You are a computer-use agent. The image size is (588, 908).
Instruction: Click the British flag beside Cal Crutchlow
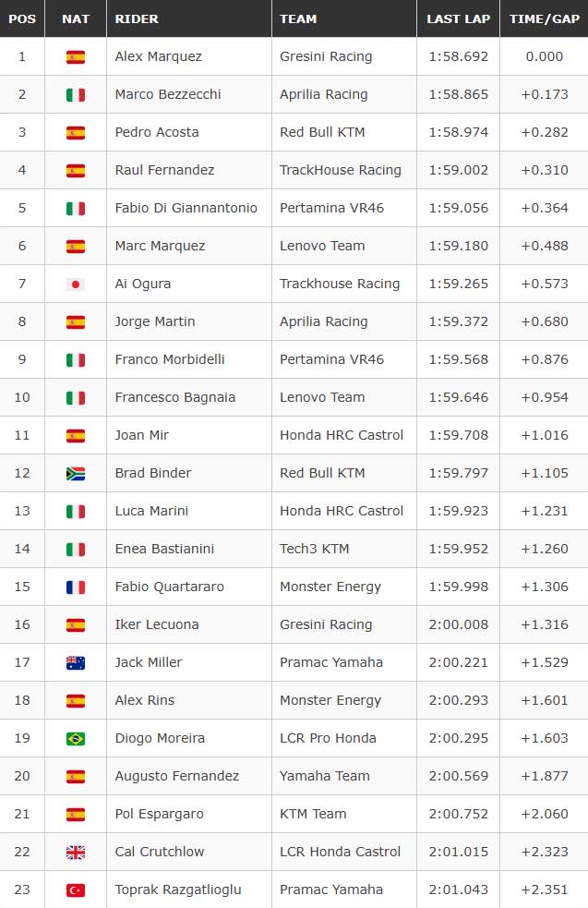click(x=76, y=852)
